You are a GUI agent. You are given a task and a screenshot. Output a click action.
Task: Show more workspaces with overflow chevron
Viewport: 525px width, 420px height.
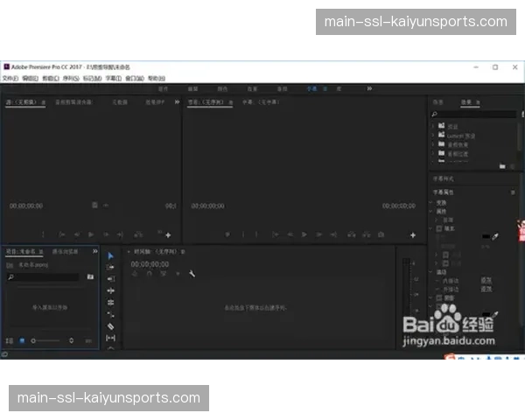(x=369, y=88)
